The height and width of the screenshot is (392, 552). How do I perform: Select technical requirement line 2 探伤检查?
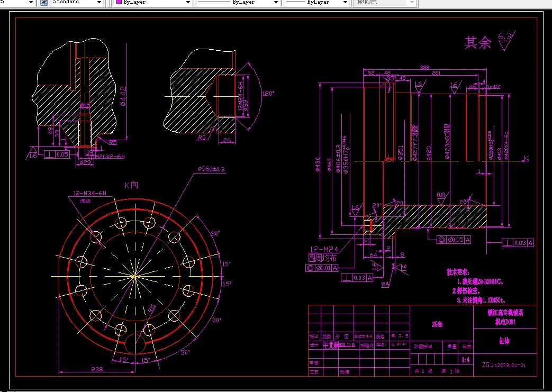[x=466, y=290]
